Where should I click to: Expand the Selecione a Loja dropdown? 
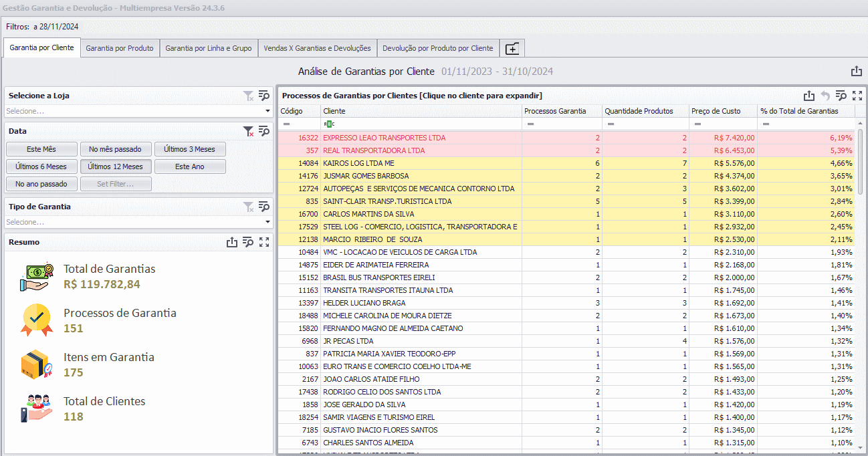(x=267, y=111)
